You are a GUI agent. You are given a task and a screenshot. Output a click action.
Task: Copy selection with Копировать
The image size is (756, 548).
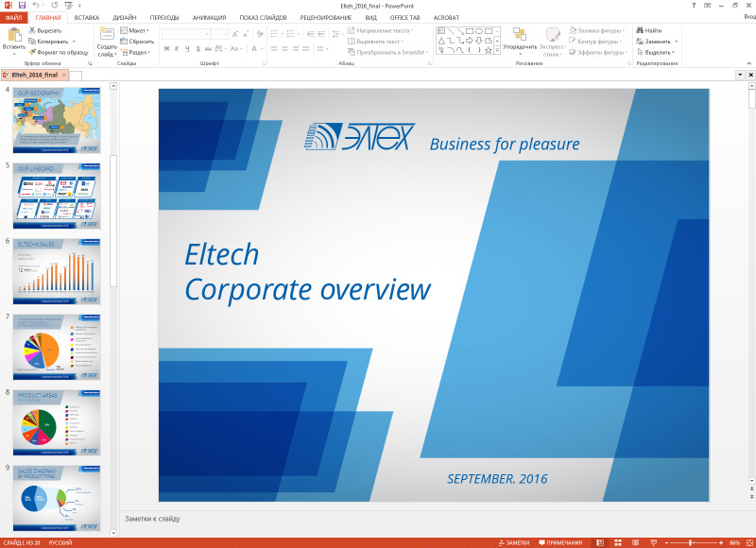pos(49,42)
